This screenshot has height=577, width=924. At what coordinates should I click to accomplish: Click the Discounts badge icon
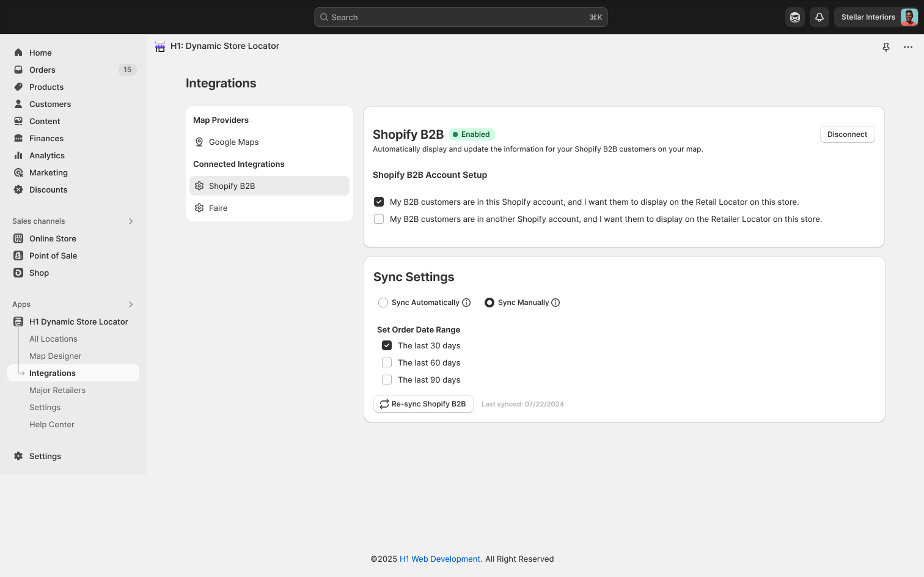[x=18, y=189]
